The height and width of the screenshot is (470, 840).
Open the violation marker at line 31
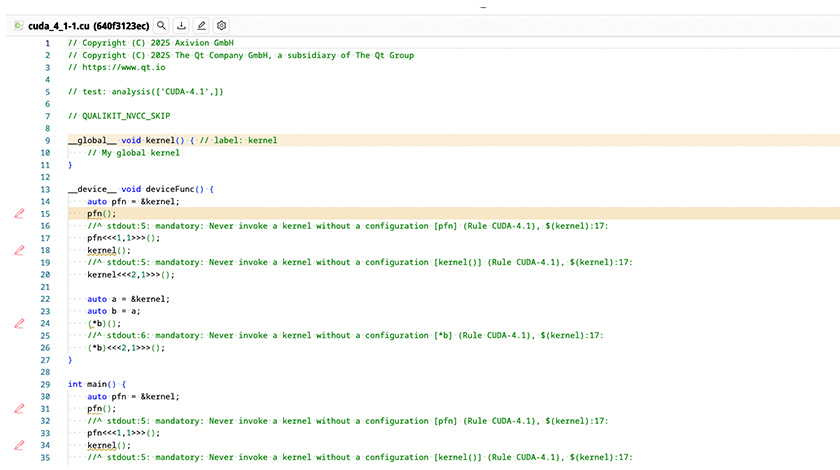pos(18,408)
